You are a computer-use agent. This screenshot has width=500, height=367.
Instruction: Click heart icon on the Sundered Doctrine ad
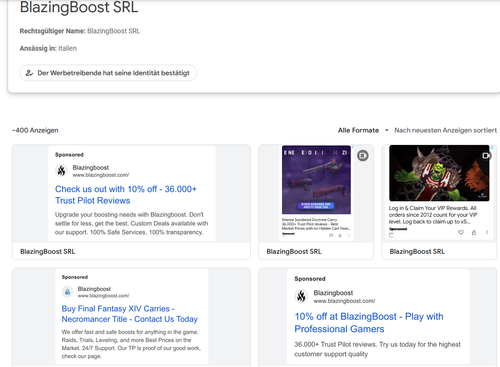[331, 235]
